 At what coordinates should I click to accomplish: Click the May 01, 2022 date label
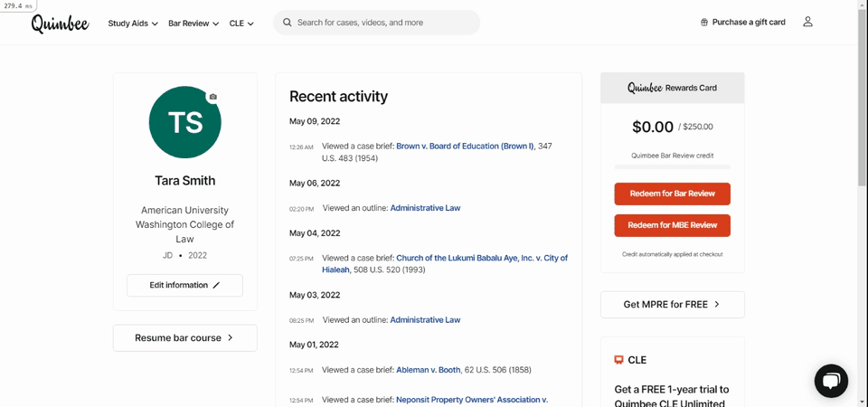(x=314, y=345)
